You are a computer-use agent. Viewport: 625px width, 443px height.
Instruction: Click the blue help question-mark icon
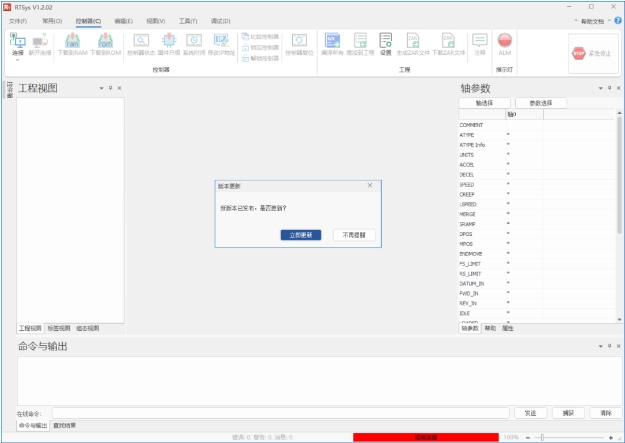tap(618, 21)
